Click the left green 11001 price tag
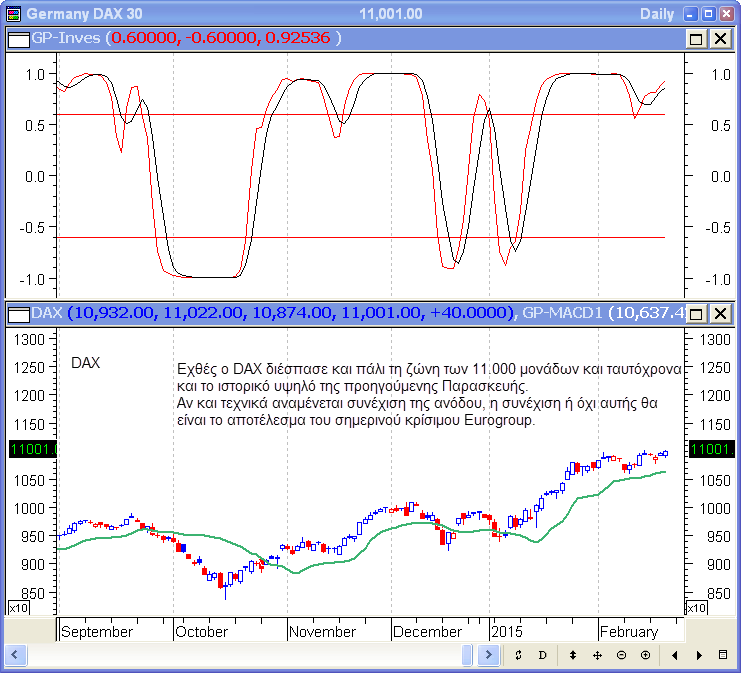 pyautogui.click(x=33, y=449)
